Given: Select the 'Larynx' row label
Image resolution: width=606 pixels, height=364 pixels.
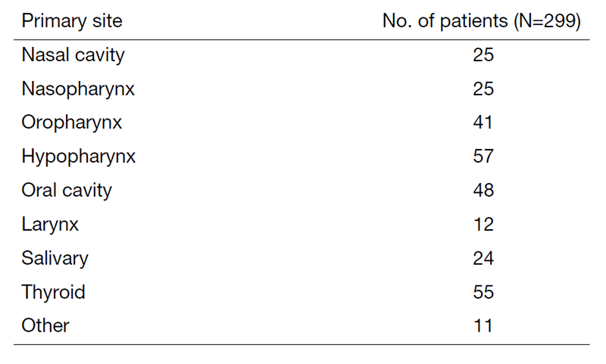Looking at the screenshot, I should click(50, 224).
